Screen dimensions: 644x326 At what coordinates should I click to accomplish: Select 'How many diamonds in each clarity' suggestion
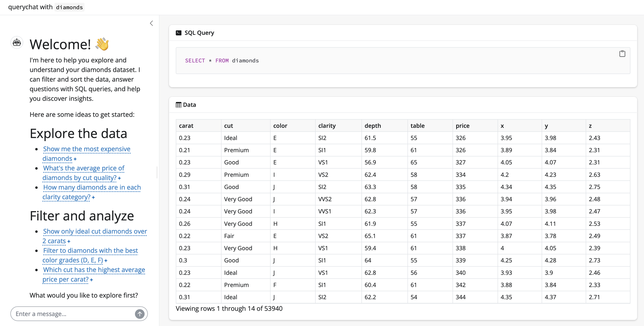click(x=92, y=188)
